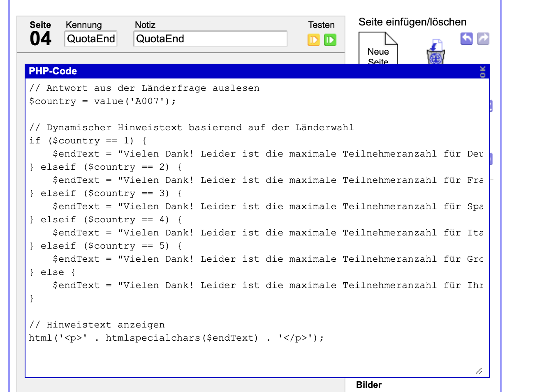Click the line elseif ($country == 3)
537x392 pixels.
pos(106,193)
